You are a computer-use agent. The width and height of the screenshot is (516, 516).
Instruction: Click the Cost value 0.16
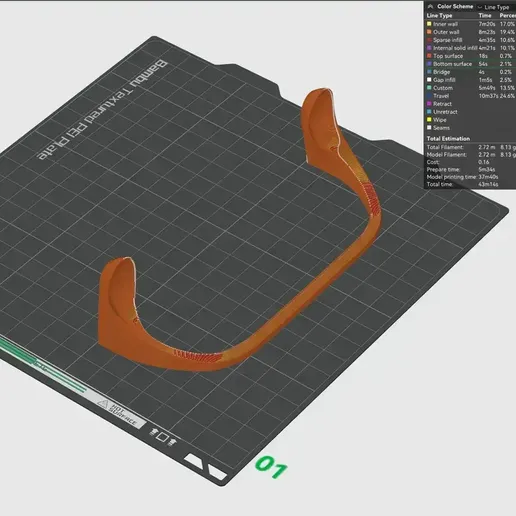[484, 162]
